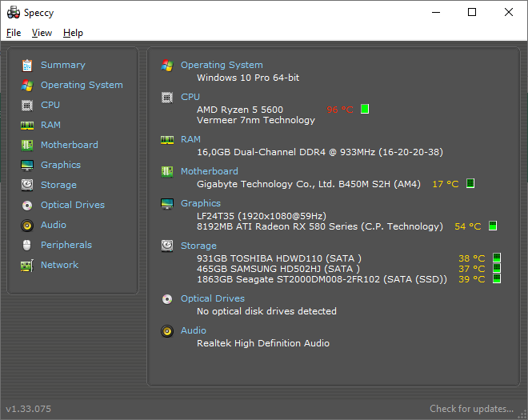The image size is (528, 420).
Task: Click the Audio heading link in summary
Action: point(194,330)
